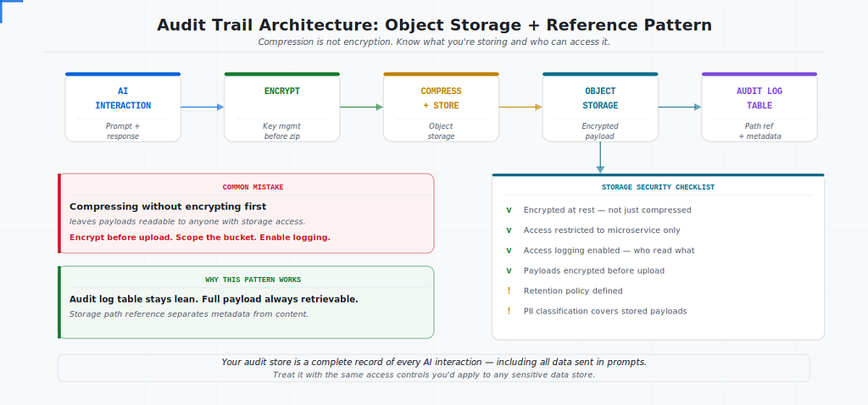Click the 'COMMON MISTAKE' heading
This screenshot has width=868, height=405.
tap(253, 187)
